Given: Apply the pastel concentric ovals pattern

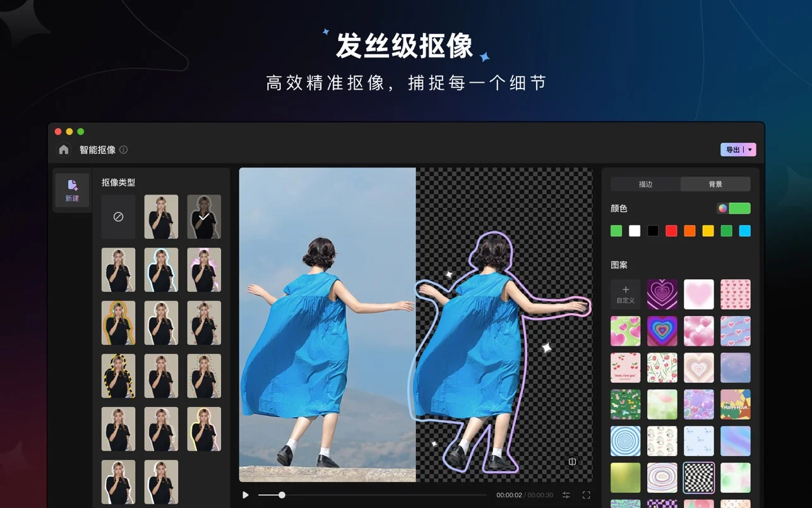Looking at the screenshot, I should pyautogui.click(x=662, y=478).
